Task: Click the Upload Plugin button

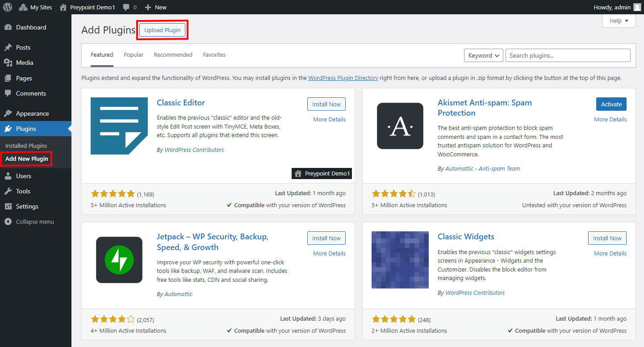Action: (163, 30)
